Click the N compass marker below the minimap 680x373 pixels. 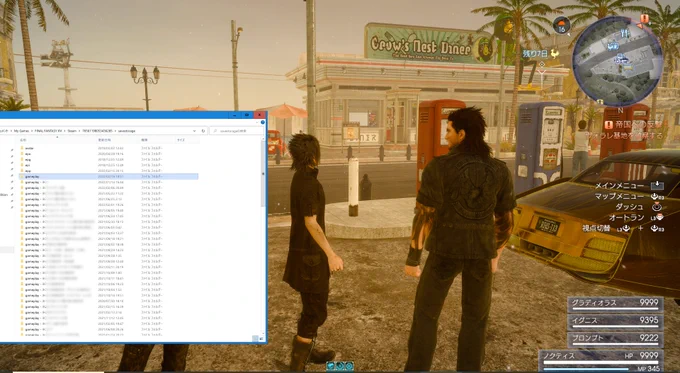coord(621,110)
